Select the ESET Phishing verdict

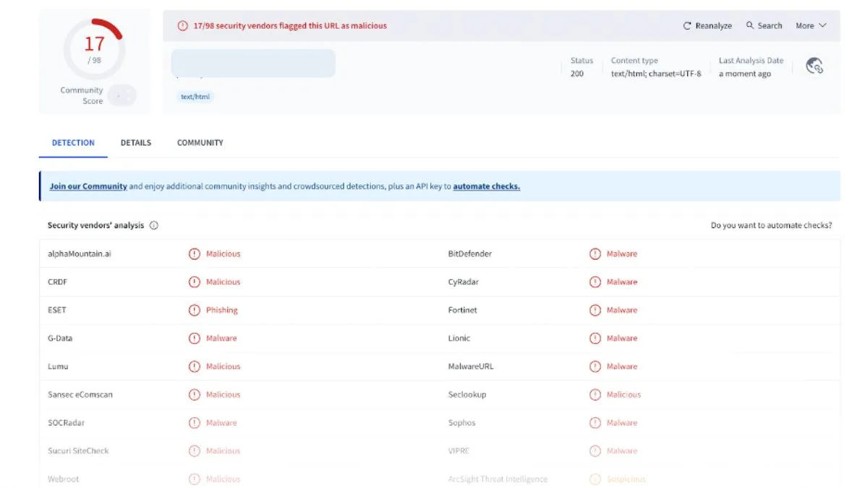(221, 310)
